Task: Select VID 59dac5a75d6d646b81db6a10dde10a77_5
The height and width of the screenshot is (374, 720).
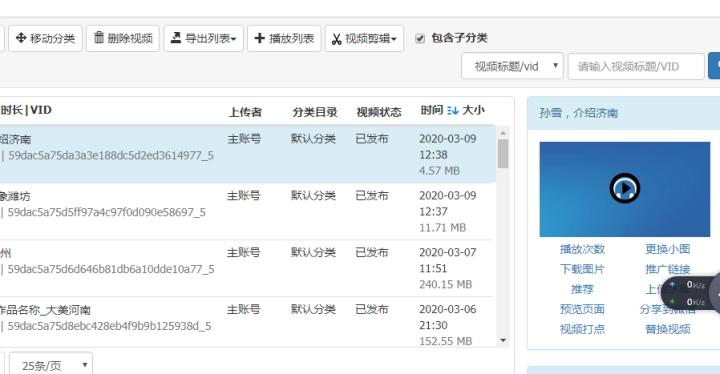Action: coord(111,269)
